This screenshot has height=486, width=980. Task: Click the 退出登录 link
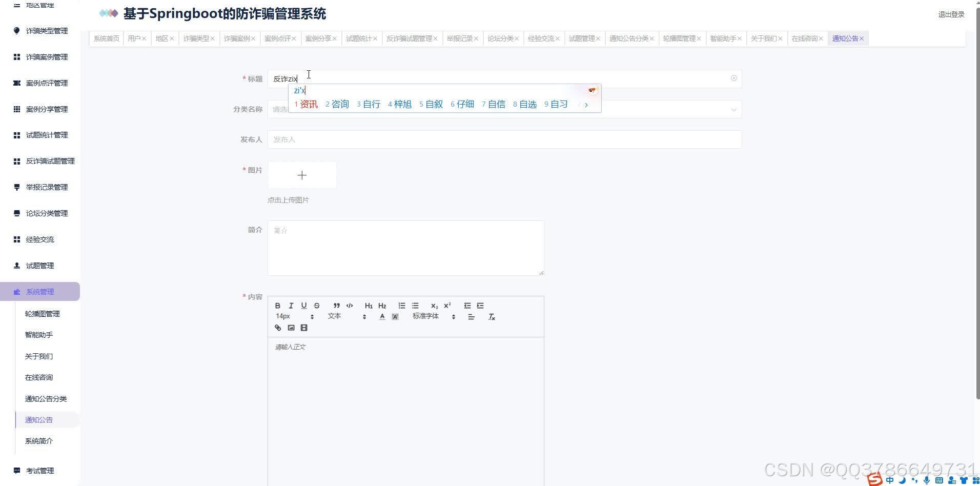click(x=951, y=14)
